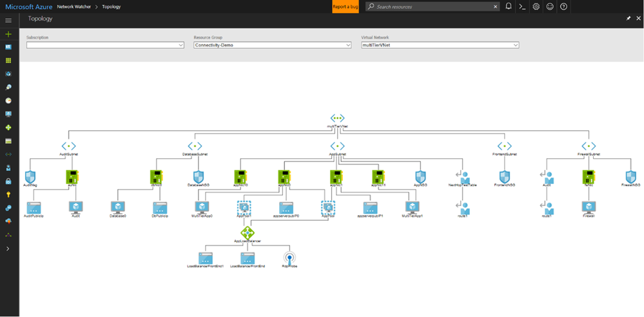644x317 pixels.
Task: Click the Topology breadcrumb item
Action: (112, 7)
